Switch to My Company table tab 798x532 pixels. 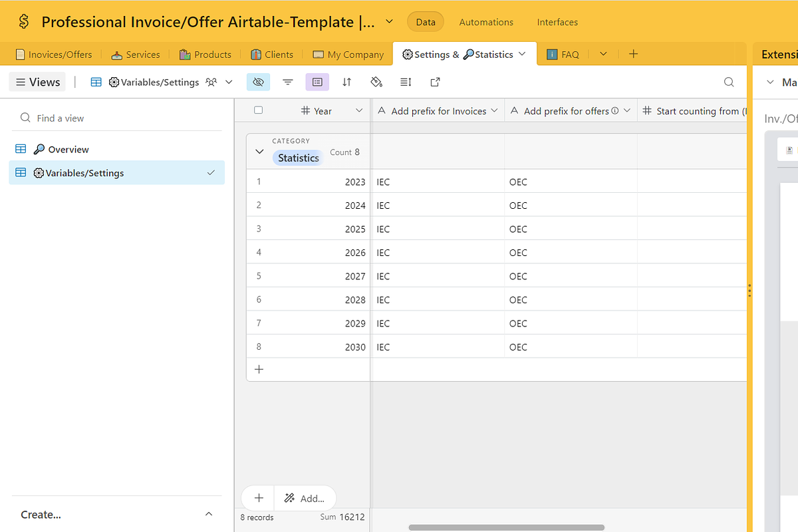(x=348, y=55)
